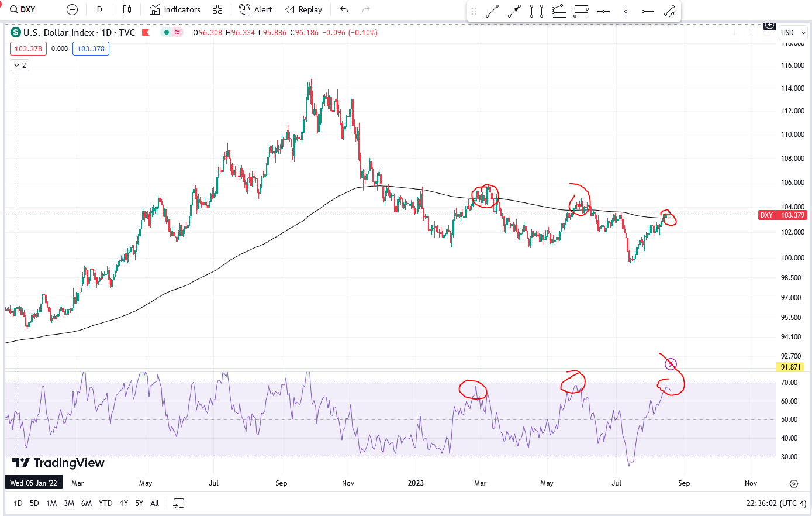This screenshot has width=812, height=516.
Task: Toggle the market status indicator pill
Action: [172, 32]
